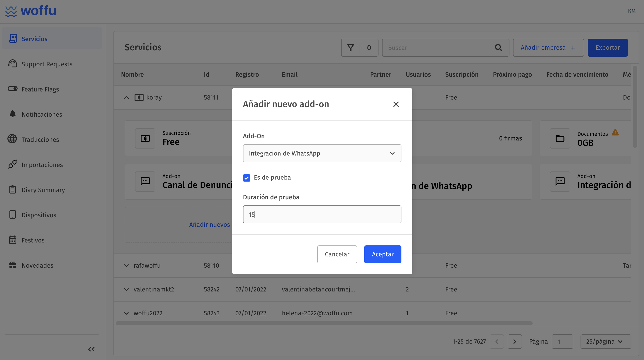Go to the next page arrow
This screenshot has height=360, width=644.
[514, 342]
